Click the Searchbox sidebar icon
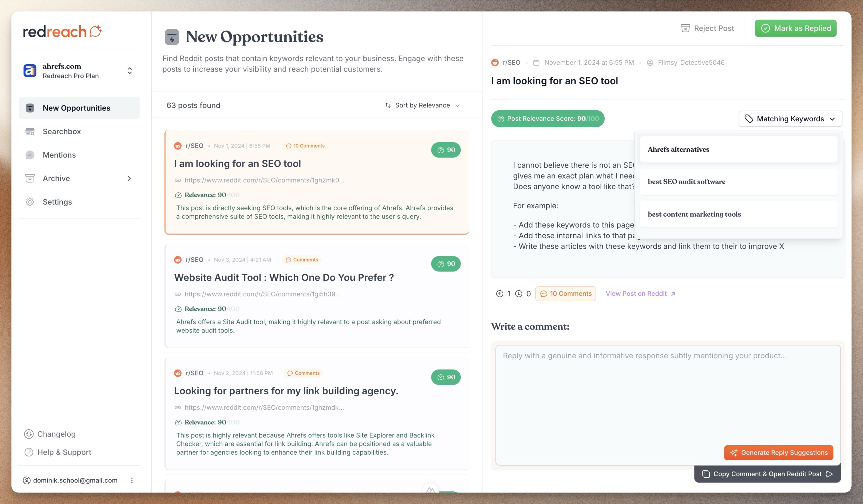Image resolution: width=863 pixels, height=504 pixels. point(30,132)
